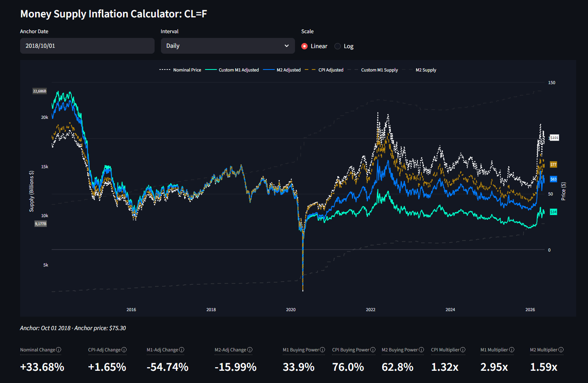The height and width of the screenshot is (383, 588).
Task: Click the $77 CPI adjusted price tag
Action: tap(554, 164)
